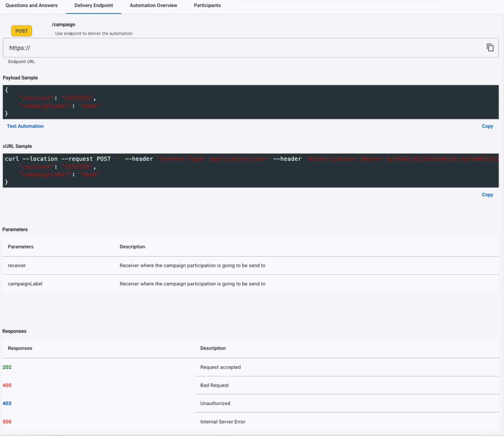Open the Participants tab
504x436 pixels.
click(207, 5)
